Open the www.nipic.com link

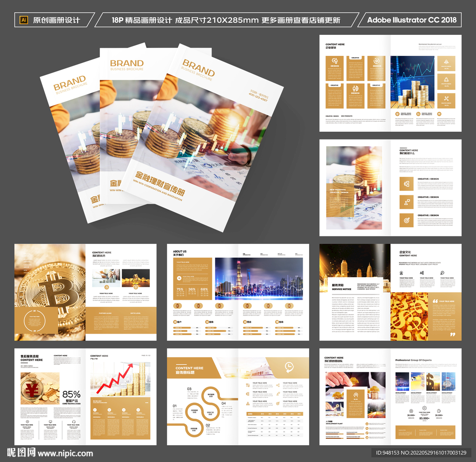click(x=65, y=454)
